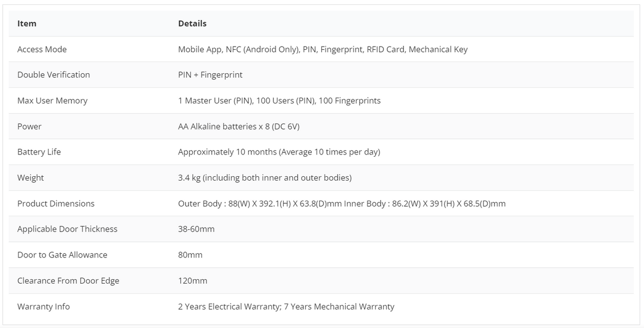
Task: Click the Battery Life label
Action: coord(39,152)
